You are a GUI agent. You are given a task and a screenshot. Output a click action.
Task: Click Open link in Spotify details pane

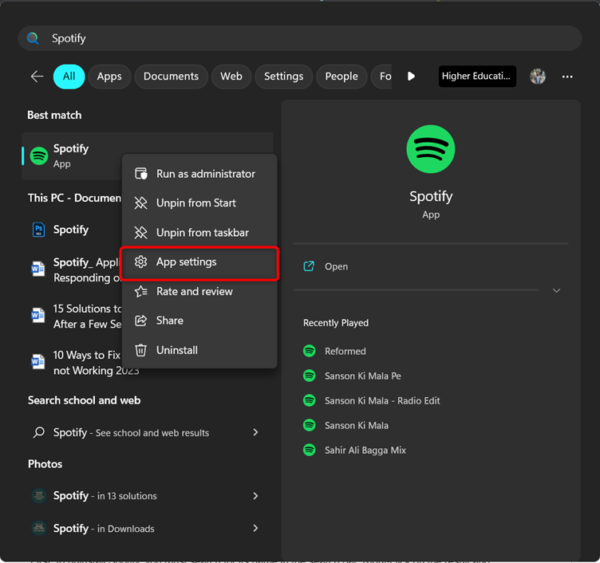pos(336,267)
